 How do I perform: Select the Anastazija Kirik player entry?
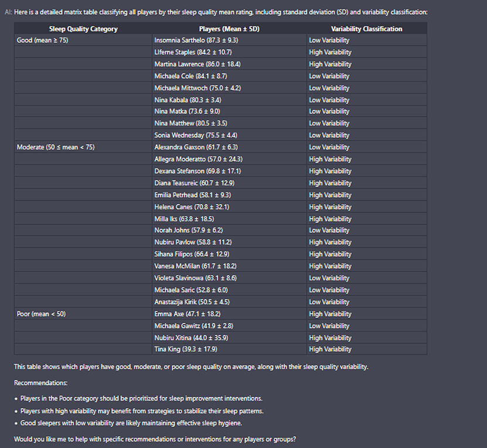pyautogui.click(x=192, y=302)
